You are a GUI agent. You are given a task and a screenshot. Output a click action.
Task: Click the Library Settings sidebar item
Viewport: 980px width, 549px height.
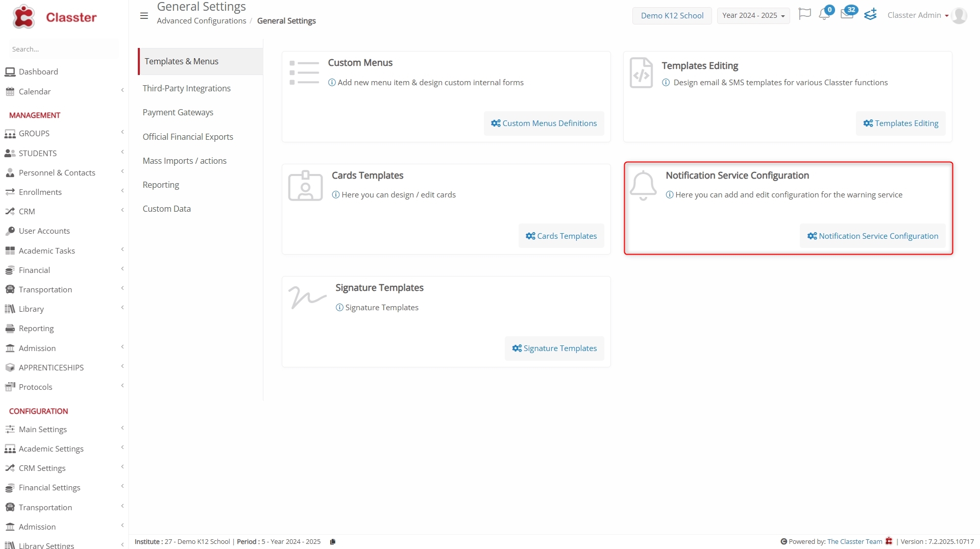[x=46, y=545]
